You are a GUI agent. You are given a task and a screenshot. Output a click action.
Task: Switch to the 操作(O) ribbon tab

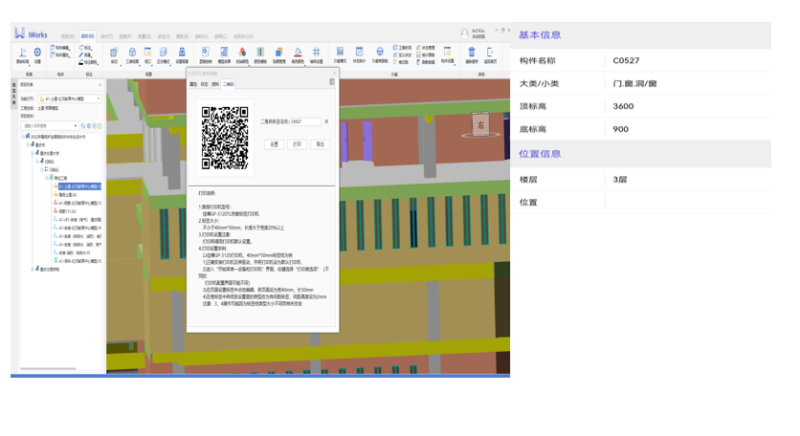tap(88, 36)
